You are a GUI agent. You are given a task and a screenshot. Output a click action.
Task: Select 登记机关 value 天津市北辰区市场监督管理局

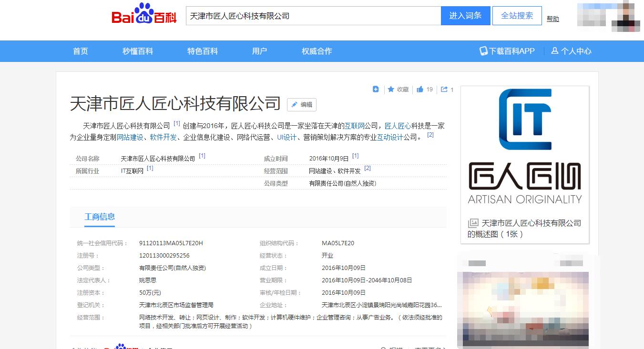click(x=176, y=305)
